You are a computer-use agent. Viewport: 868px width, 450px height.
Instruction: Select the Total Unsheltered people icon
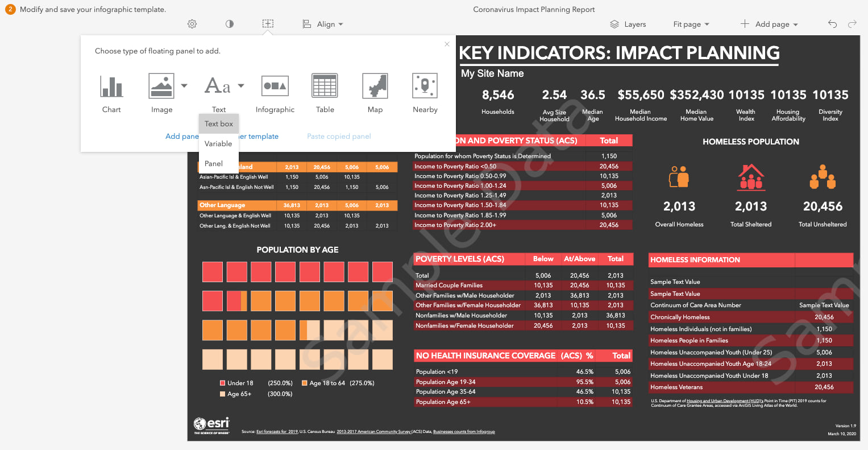click(x=823, y=177)
